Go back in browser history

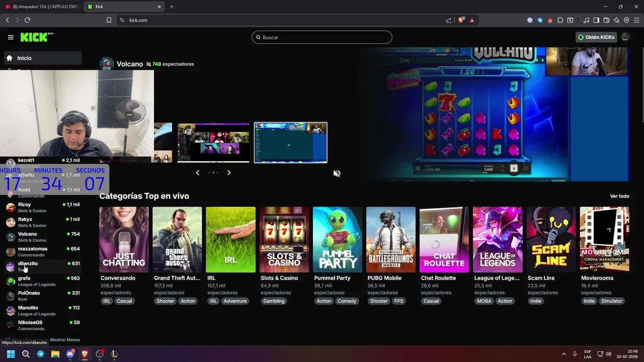pos(7,20)
